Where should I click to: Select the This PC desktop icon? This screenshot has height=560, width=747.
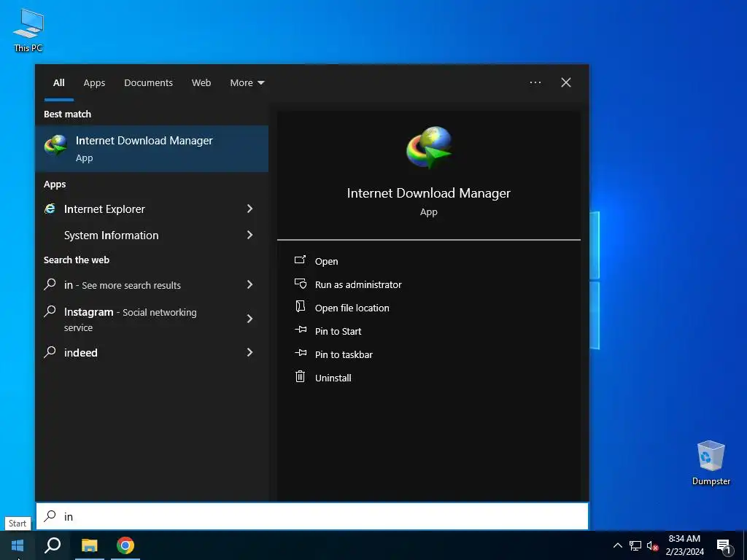28,31
